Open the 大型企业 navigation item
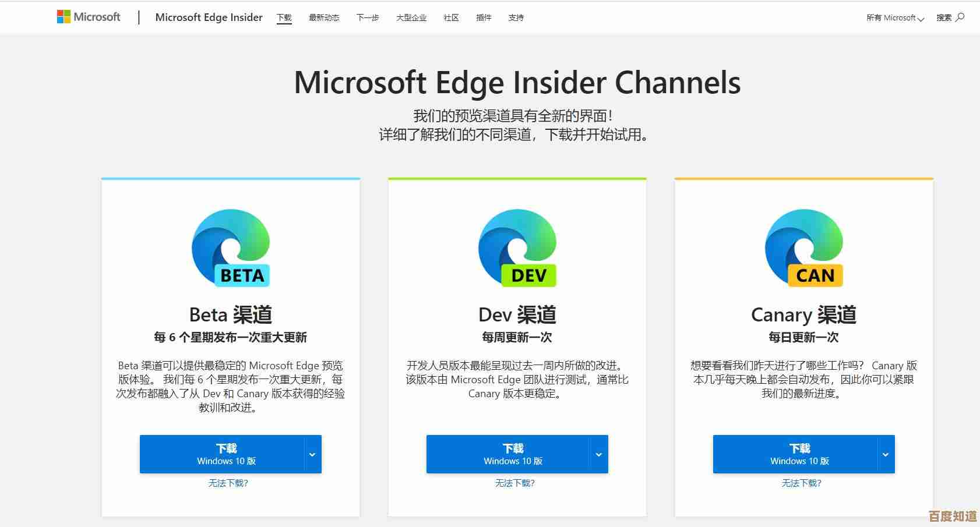Image resolution: width=980 pixels, height=527 pixels. (411, 18)
